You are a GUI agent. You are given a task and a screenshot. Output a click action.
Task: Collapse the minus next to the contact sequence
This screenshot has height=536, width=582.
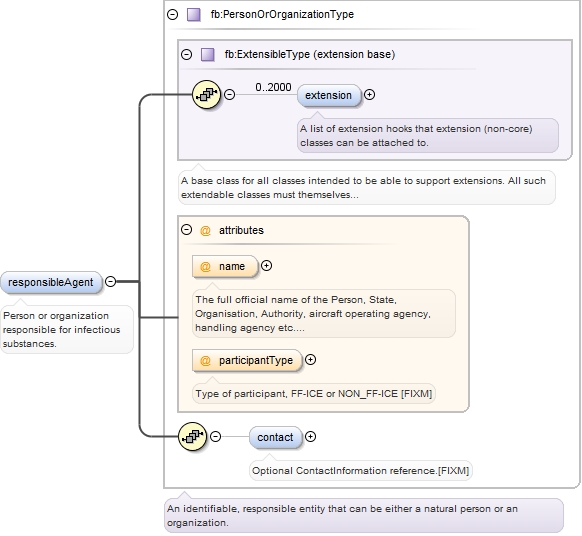click(216, 437)
